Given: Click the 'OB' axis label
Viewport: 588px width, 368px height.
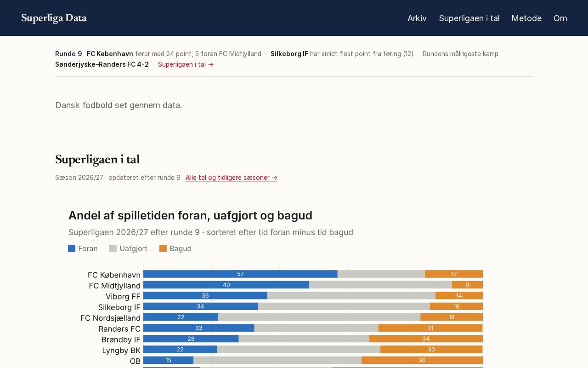Looking at the screenshot, I should pos(135,361).
